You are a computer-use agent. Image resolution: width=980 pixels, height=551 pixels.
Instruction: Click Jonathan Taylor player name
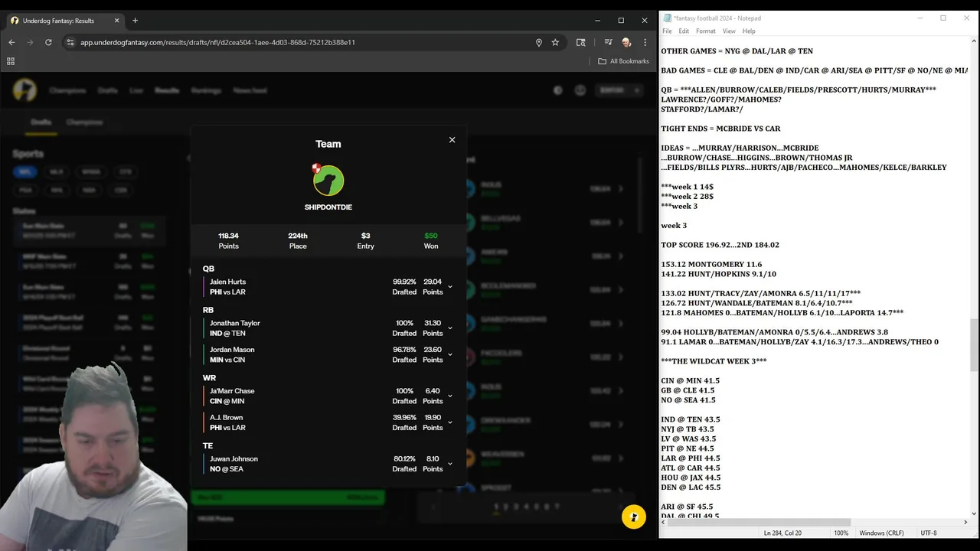tap(235, 324)
